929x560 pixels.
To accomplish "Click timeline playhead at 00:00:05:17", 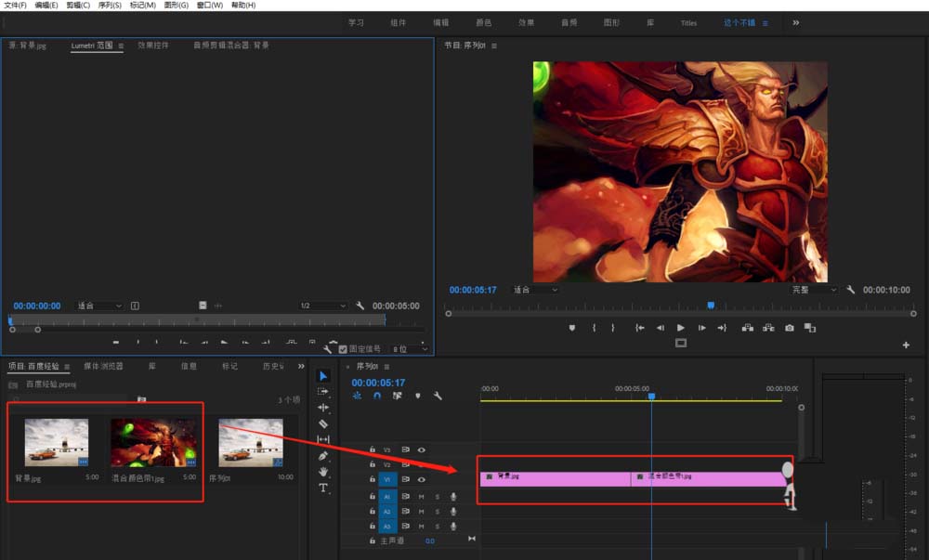I will click(652, 396).
